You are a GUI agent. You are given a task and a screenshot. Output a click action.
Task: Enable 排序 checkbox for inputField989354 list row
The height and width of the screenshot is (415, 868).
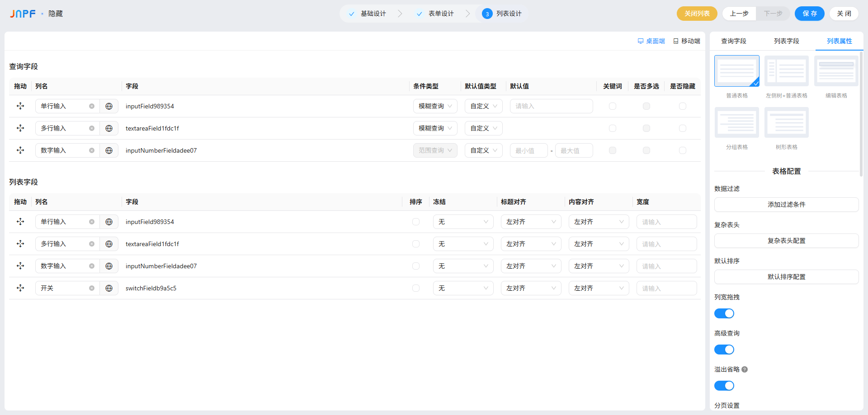(x=416, y=222)
